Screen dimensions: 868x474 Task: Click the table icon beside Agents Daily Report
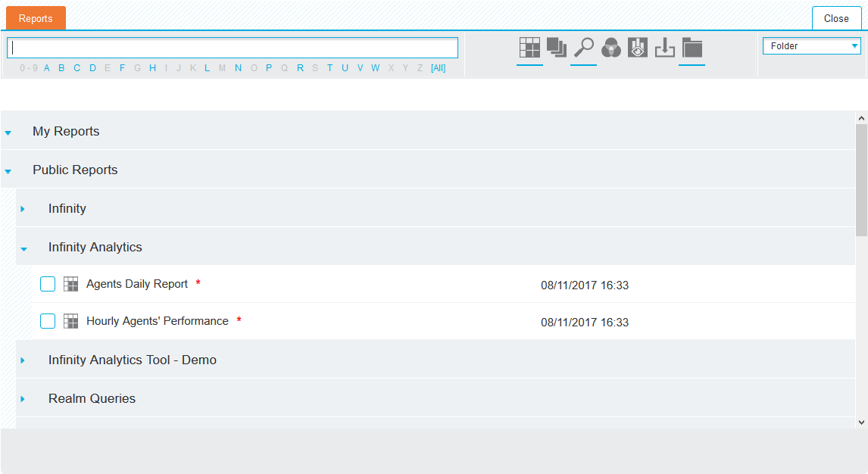tap(71, 284)
